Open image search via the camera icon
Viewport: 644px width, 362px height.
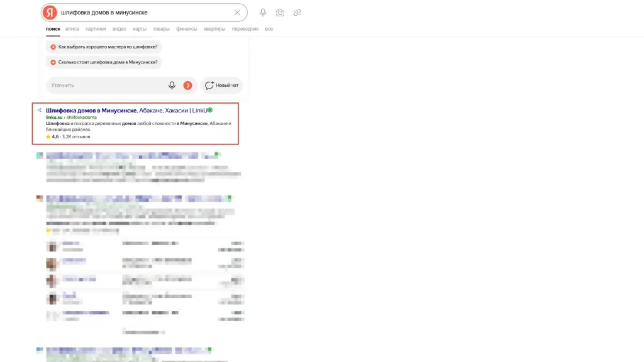(x=280, y=13)
